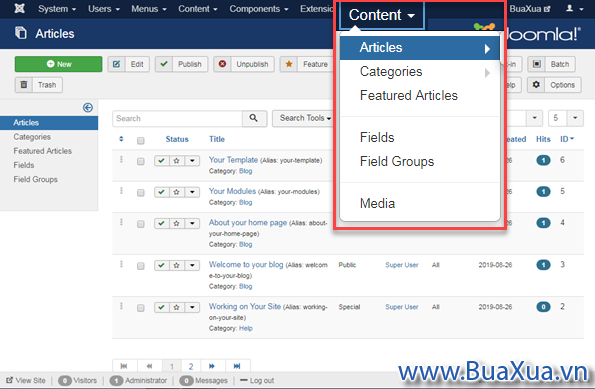Open the Menus menu
The width and height of the screenshot is (595, 389).
click(x=149, y=9)
